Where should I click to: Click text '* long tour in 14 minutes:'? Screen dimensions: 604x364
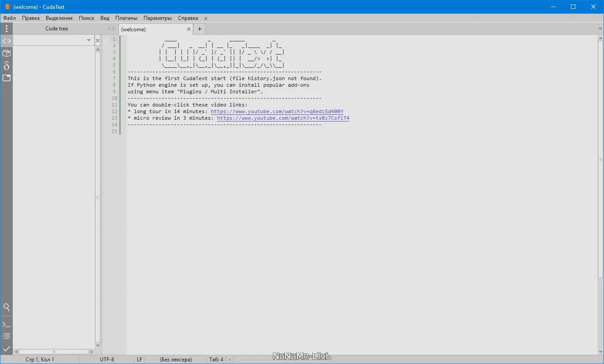point(168,111)
